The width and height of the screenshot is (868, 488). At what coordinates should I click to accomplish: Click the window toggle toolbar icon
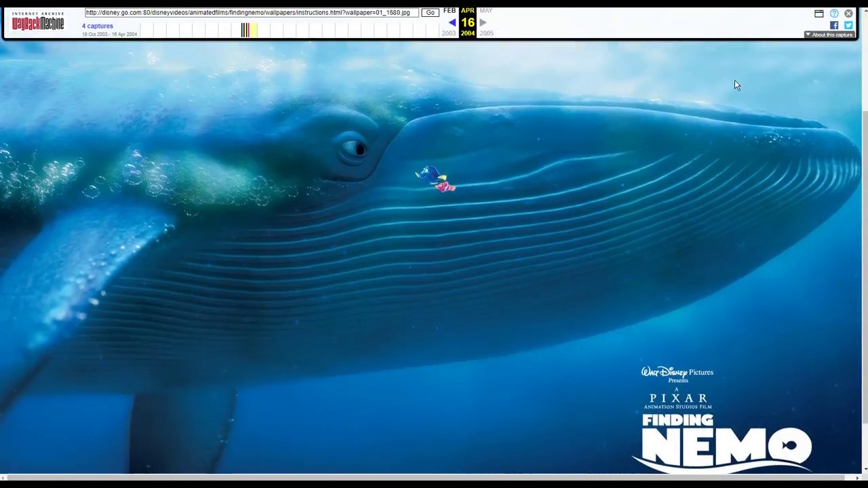pyautogui.click(x=819, y=14)
